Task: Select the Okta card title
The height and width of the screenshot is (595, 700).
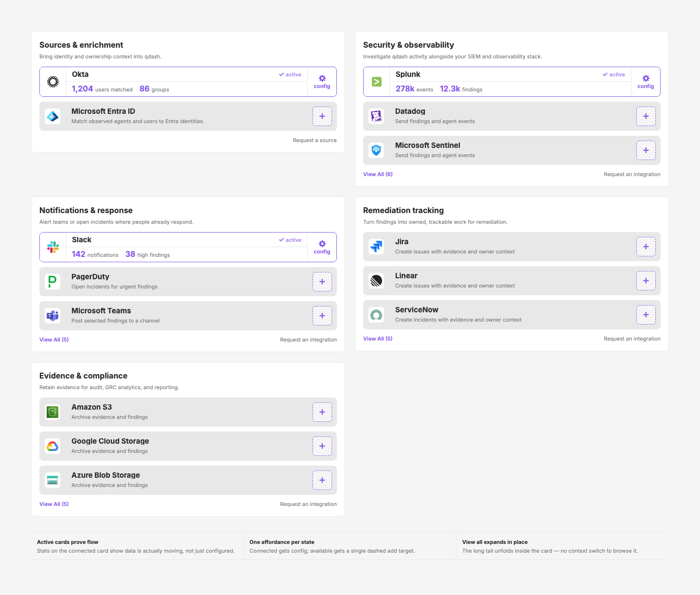Action: tap(80, 74)
